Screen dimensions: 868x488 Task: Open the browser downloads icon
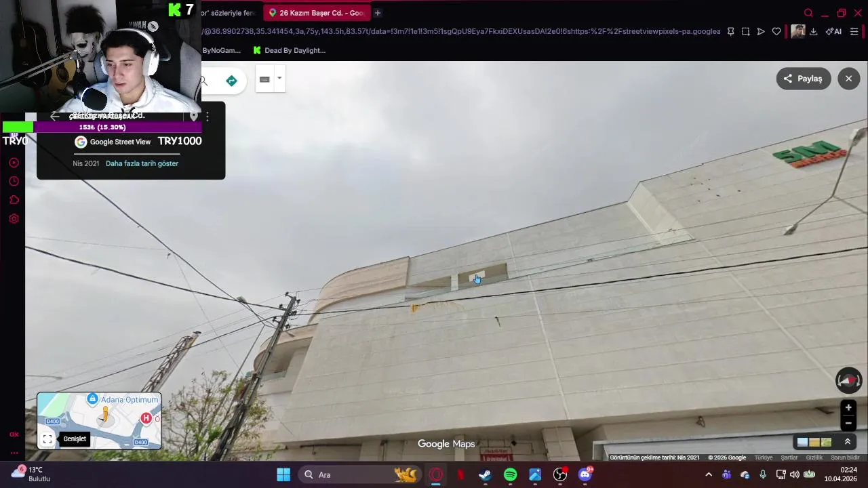click(814, 31)
